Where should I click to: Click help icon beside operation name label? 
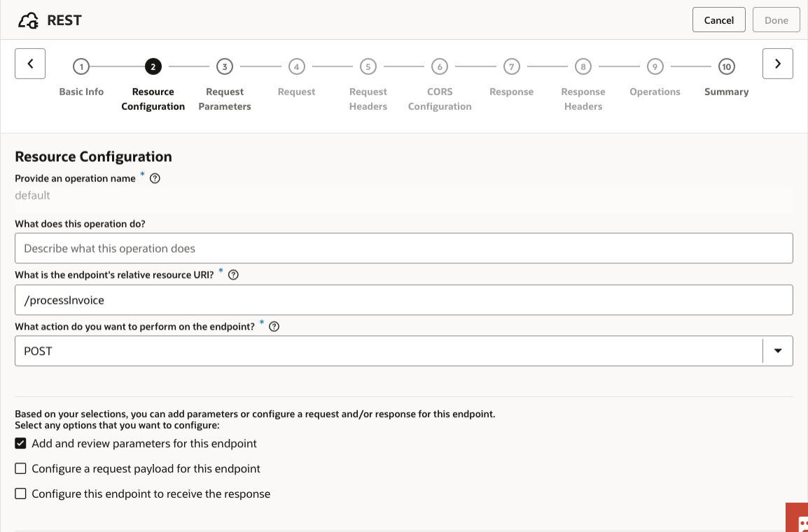pos(155,178)
